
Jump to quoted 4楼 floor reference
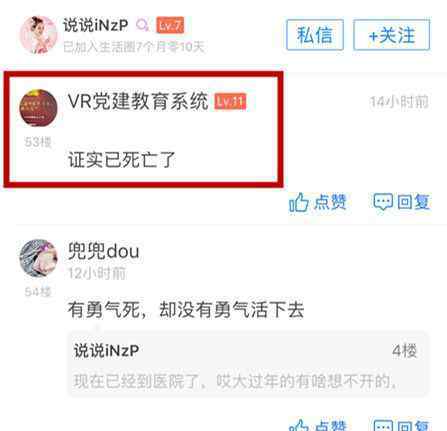point(405,351)
